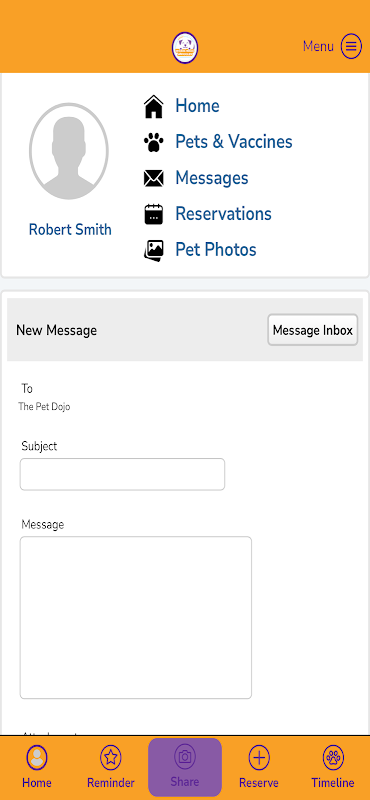Click the calendar icon beside Reservations
The width and height of the screenshot is (370, 800).
(154, 214)
